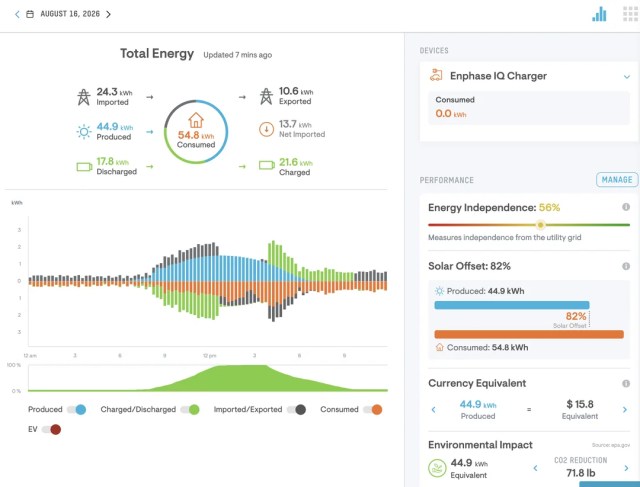Click the Net Imported down-arrow icon

[x=266, y=129]
